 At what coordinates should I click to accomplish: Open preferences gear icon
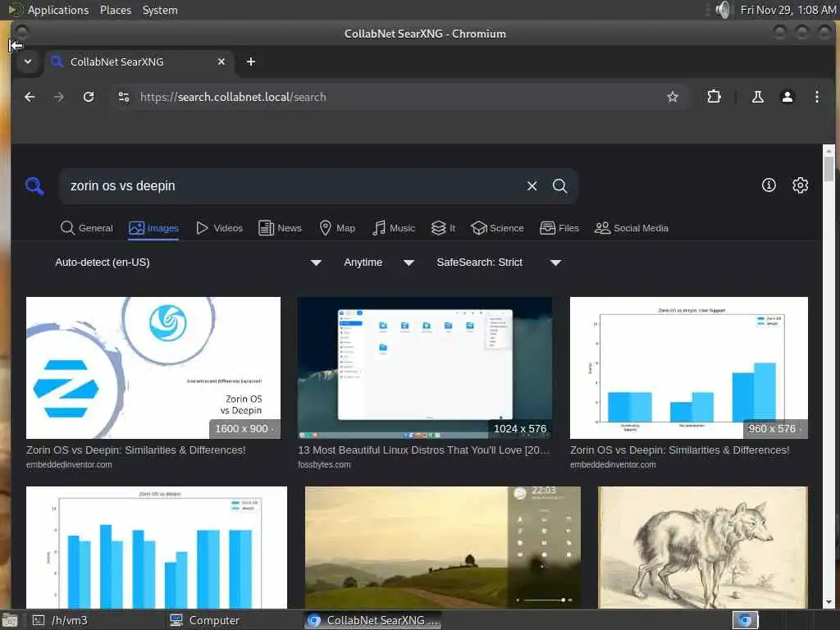(801, 185)
